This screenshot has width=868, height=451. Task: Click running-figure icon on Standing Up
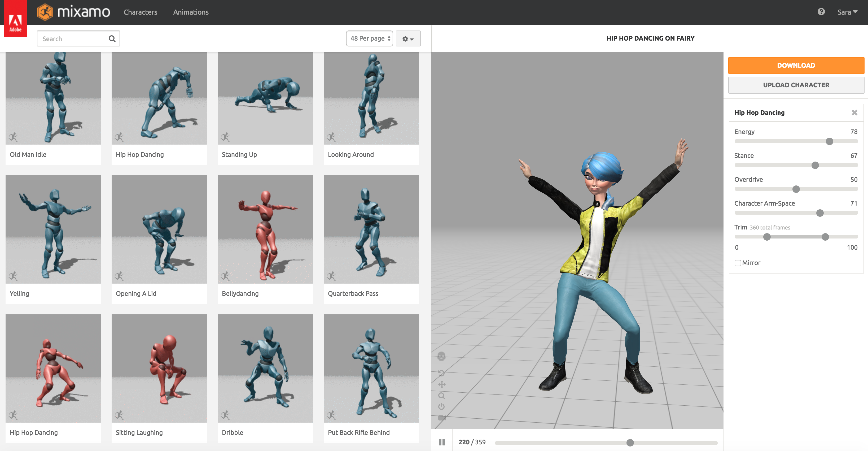tap(225, 137)
